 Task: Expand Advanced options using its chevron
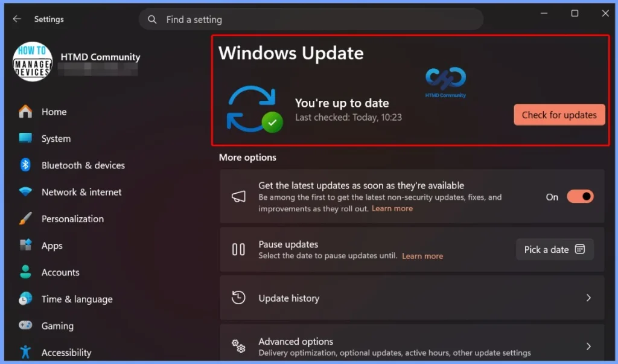click(x=588, y=346)
